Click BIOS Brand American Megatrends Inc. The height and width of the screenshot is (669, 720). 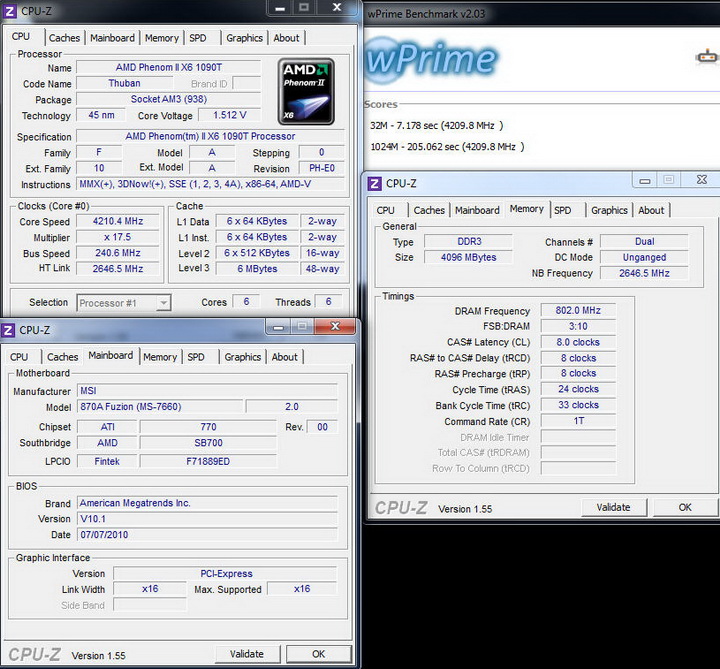point(207,503)
